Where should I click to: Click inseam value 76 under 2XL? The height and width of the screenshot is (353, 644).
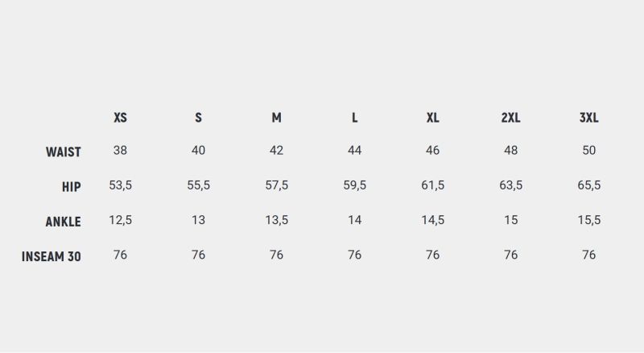[x=510, y=255]
